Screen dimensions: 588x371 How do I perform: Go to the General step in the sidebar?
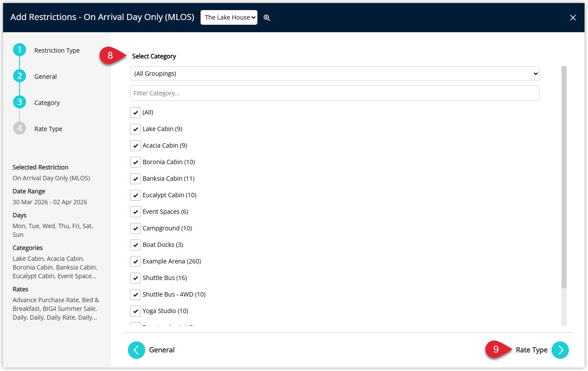coord(46,77)
